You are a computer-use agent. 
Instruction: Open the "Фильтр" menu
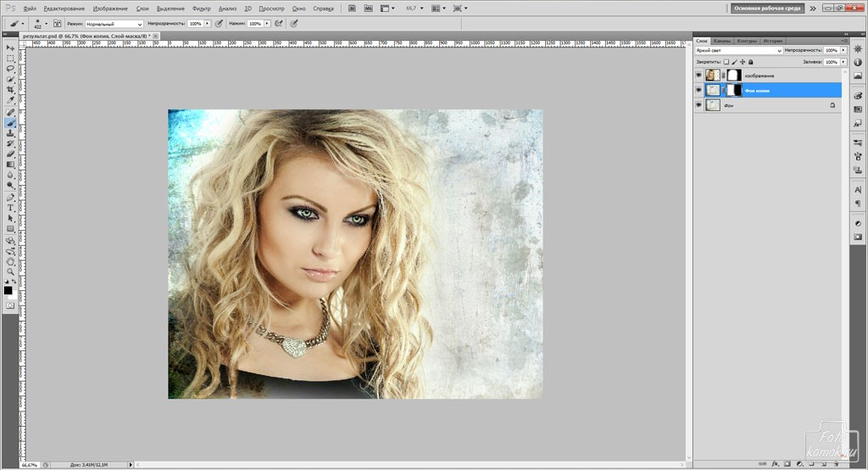click(202, 8)
